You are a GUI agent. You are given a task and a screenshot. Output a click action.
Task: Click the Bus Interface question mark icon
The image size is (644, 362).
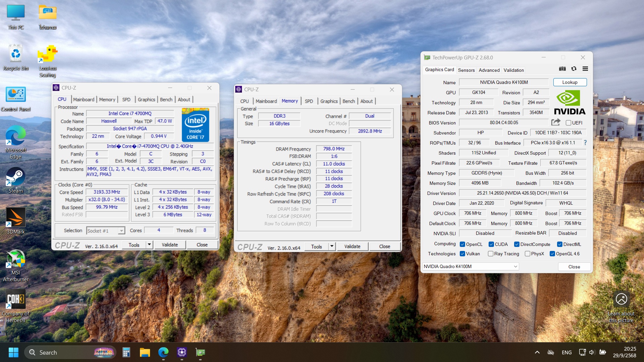pyautogui.click(x=585, y=143)
